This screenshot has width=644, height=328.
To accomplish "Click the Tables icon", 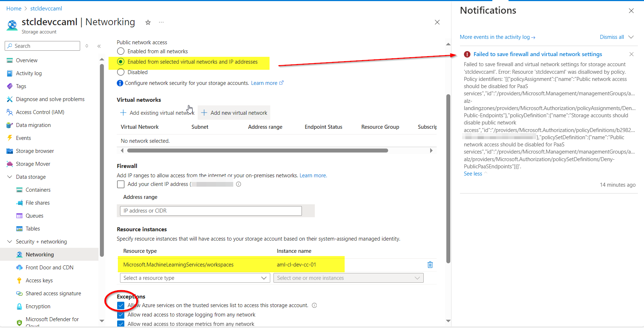I will coord(19,229).
